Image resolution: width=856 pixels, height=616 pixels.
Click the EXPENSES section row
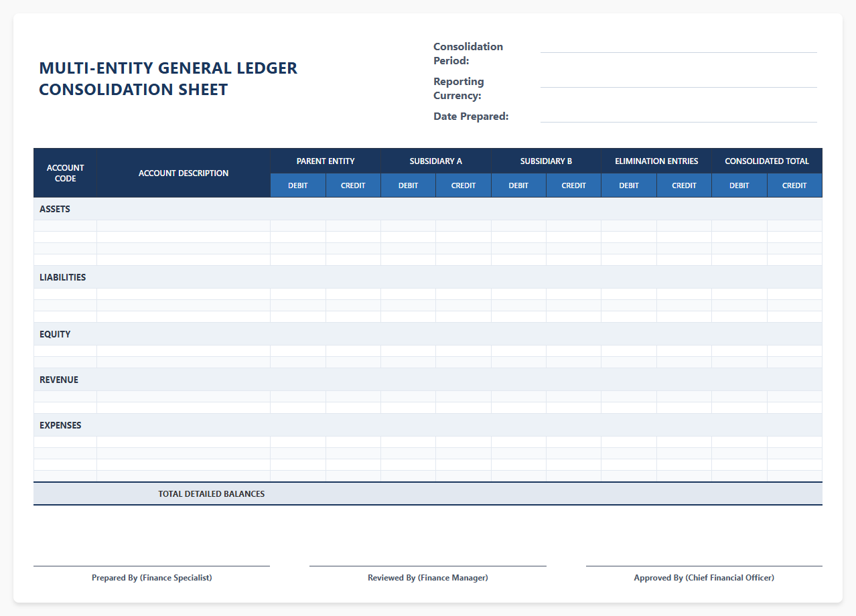tap(428, 425)
